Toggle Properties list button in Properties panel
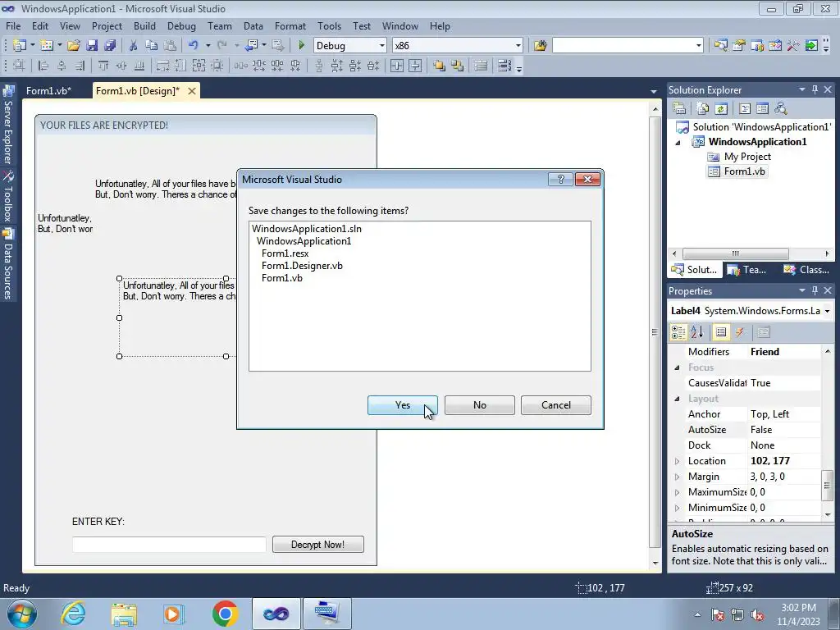The height and width of the screenshot is (630, 840). (721, 332)
